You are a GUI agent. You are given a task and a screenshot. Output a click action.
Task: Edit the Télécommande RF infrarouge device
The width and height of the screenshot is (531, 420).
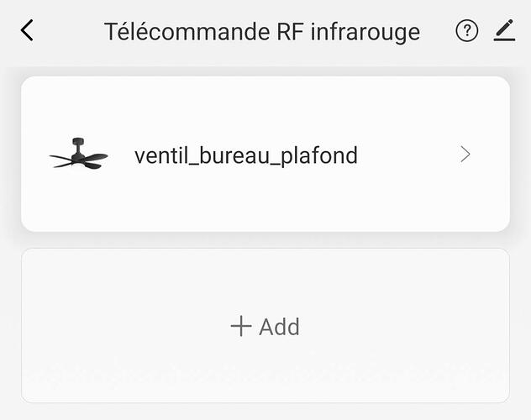click(504, 31)
